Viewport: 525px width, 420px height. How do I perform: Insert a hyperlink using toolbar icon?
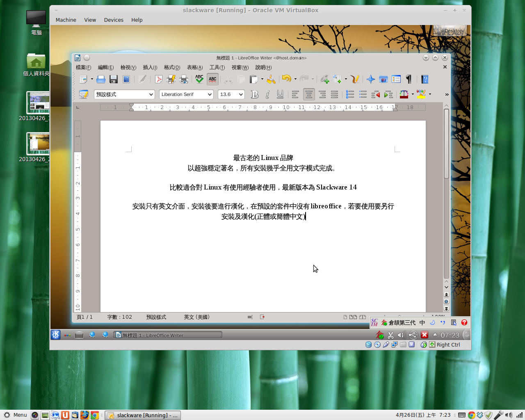tap(325, 79)
